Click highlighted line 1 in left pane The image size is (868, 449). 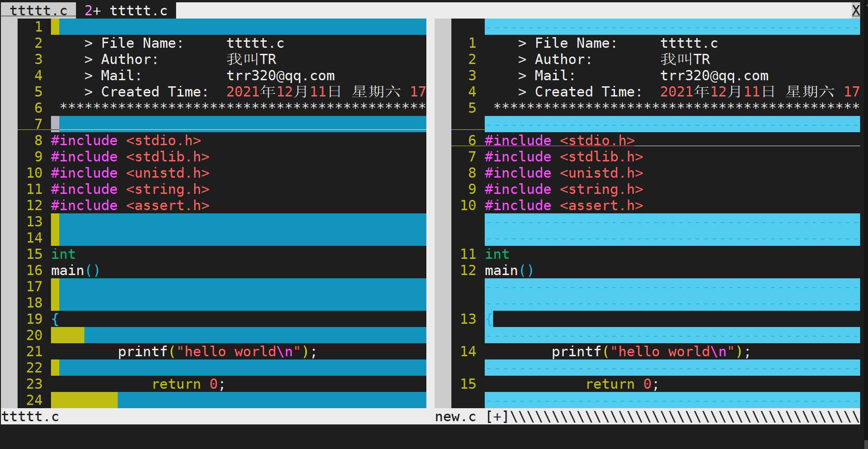click(239, 27)
